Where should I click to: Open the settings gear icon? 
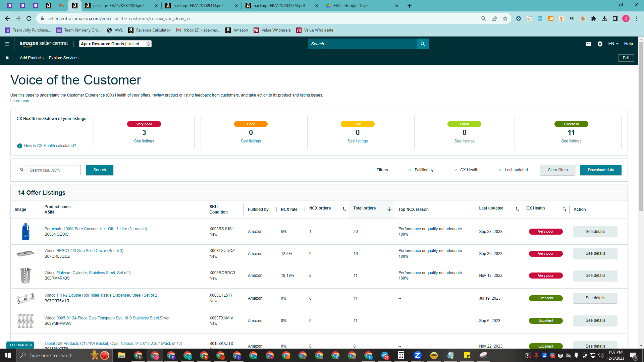coord(600,44)
